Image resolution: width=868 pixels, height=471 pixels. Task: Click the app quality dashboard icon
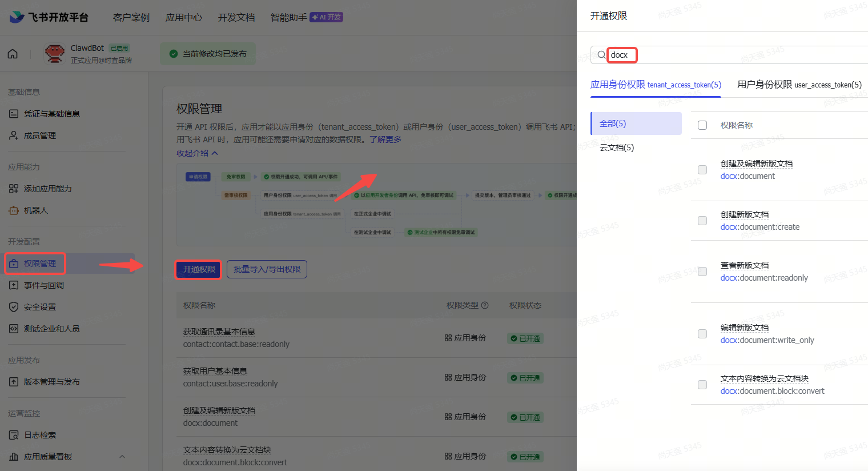tap(14, 457)
